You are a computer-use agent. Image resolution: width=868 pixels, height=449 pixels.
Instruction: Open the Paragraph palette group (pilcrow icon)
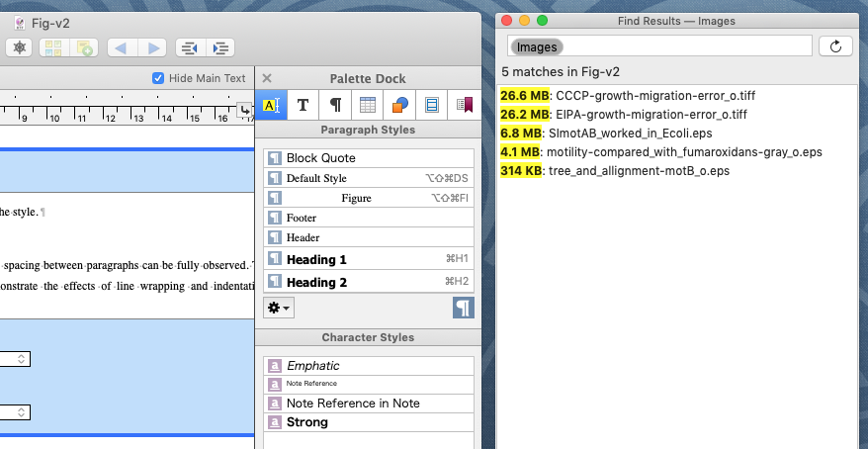tap(336, 105)
